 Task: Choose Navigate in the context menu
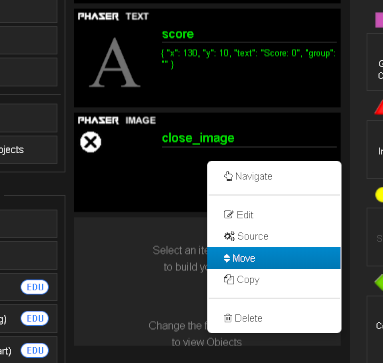[274, 176]
